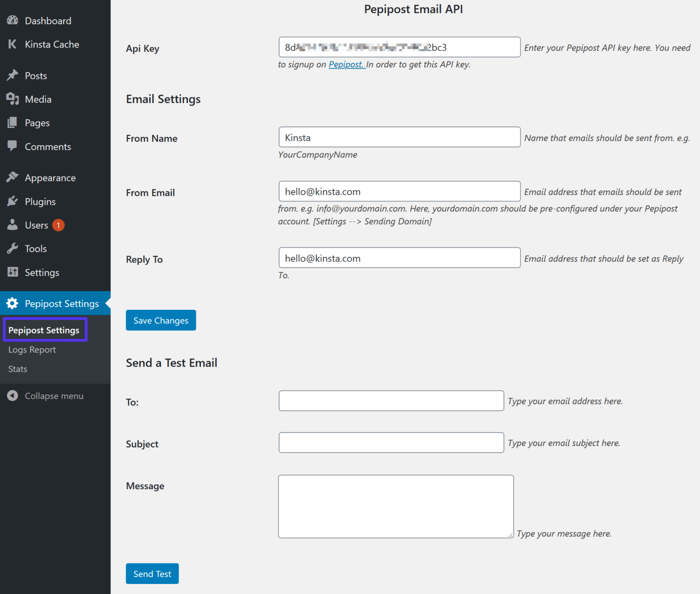Viewport: 700px width, 594px height.
Task: Click the Plugins icon
Action: (12, 201)
